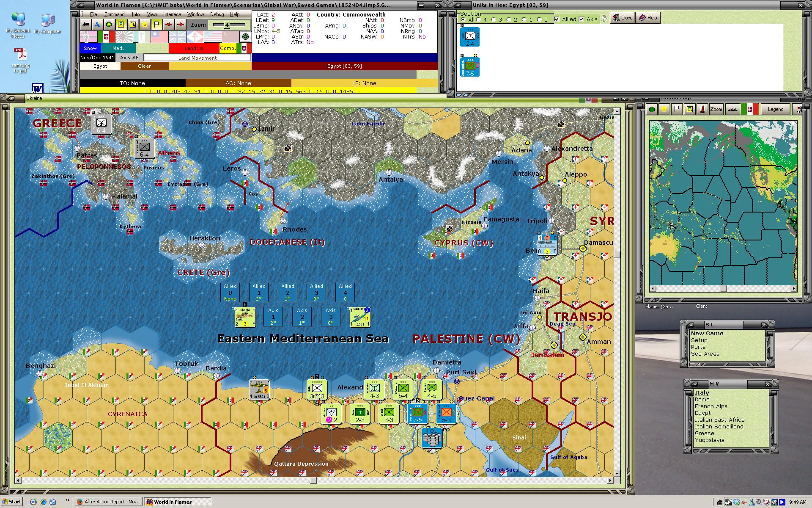Image resolution: width=812 pixels, height=508 pixels.
Task: Toggle the Allied checkbox
Action: (x=557, y=19)
